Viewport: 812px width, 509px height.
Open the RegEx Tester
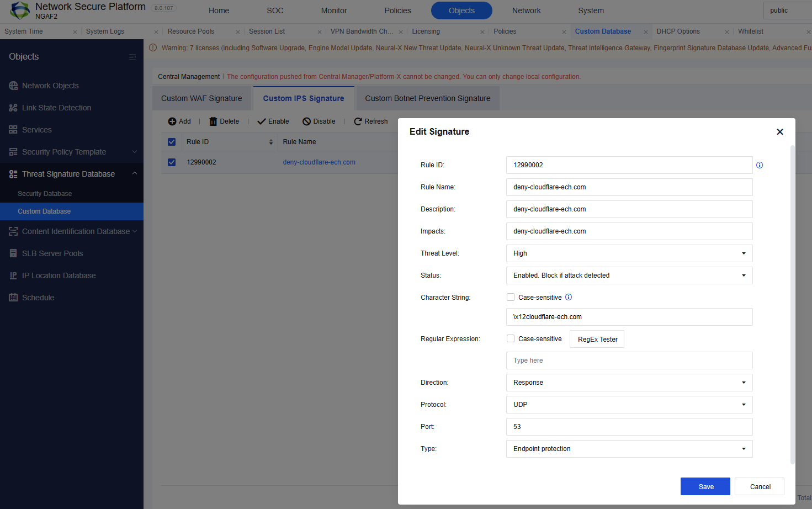597,339
